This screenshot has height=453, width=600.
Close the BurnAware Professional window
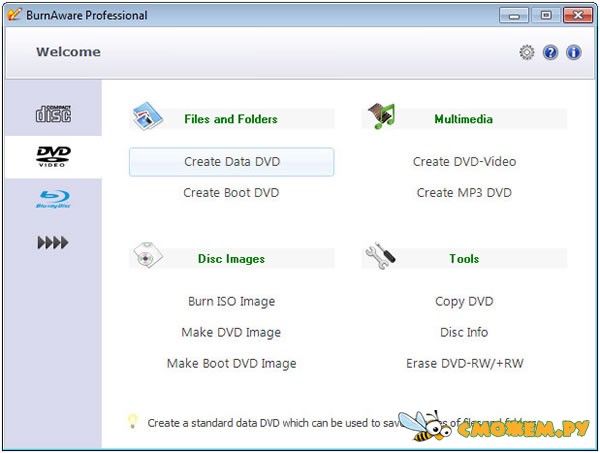[x=578, y=16]
